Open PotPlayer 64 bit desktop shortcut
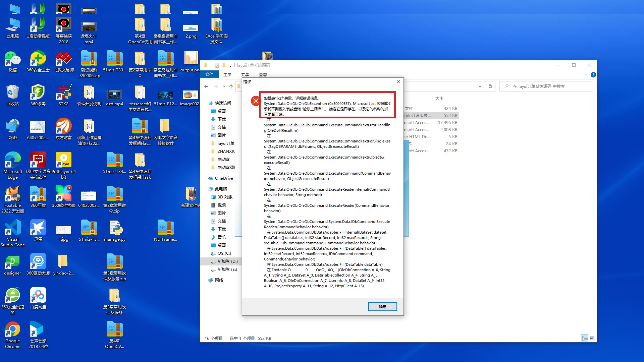Screen dimensions: 644x362 tap(63, 166)
